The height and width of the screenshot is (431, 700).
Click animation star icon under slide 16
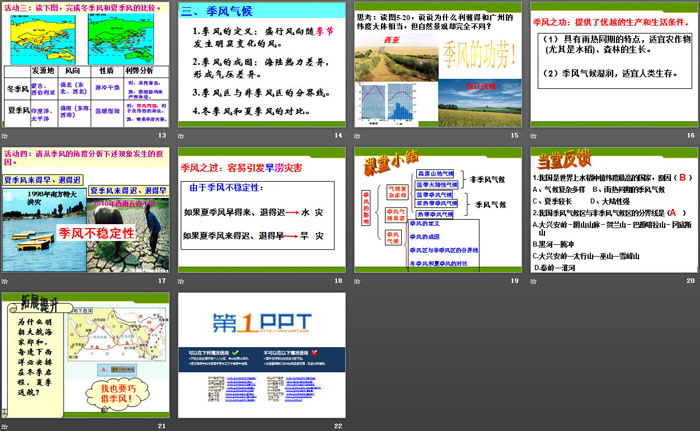click(x=532, y=135)
